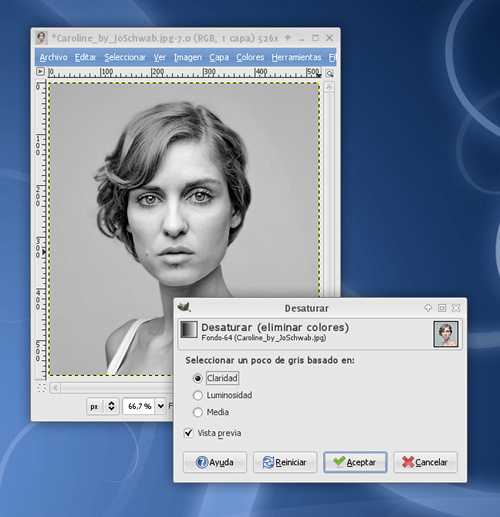Maximize the Desaturar dialog
Viewport: 500px width, 517px height.
click(442, 308)
